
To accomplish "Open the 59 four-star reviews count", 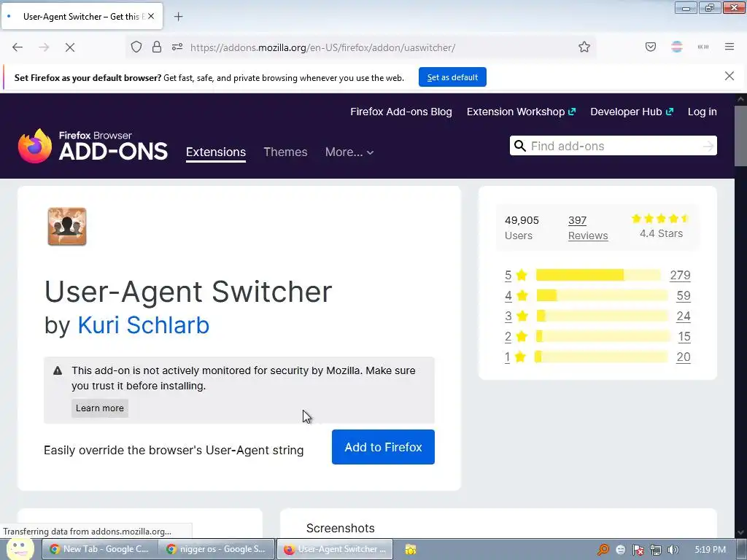I will tap(683, 296).
